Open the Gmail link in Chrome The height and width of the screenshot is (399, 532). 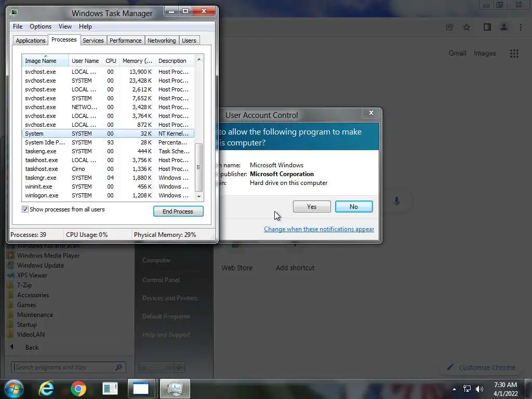tap(457, 54)
